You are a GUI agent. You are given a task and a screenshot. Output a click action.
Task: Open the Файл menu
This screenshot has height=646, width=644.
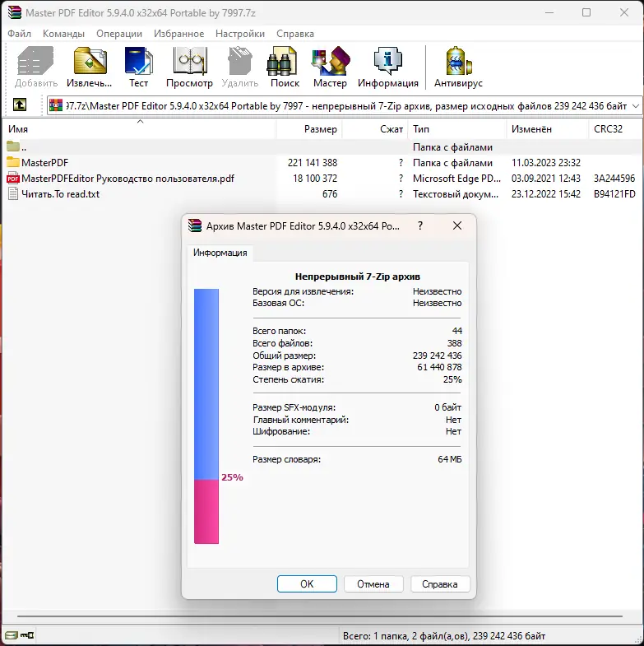[x=20, y=34]
